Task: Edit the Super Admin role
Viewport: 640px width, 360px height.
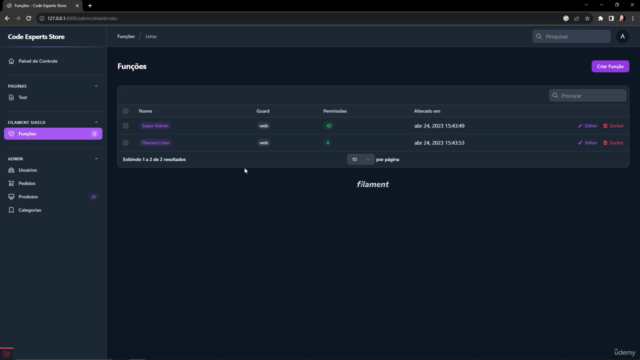Action: point(588,126)
